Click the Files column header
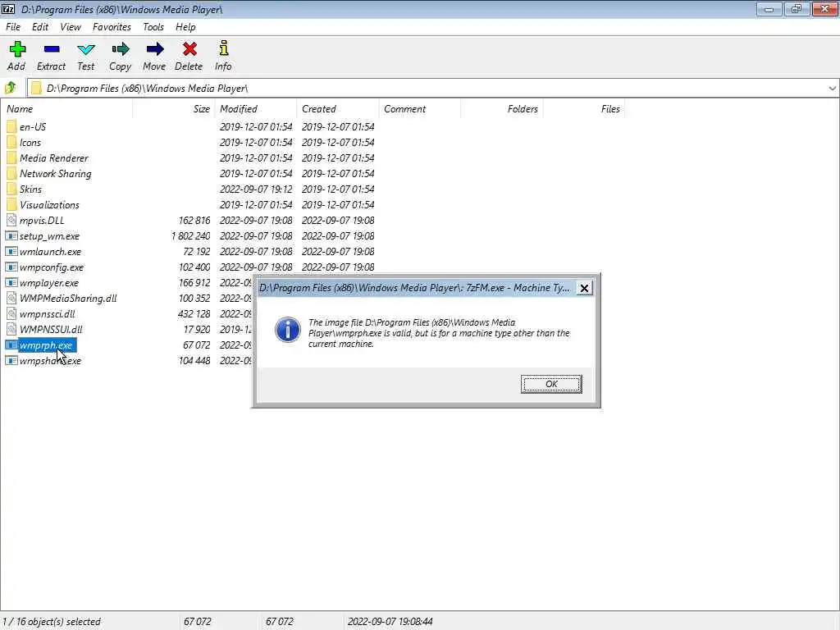The image size is (840, 630). (x=583, y=109)
